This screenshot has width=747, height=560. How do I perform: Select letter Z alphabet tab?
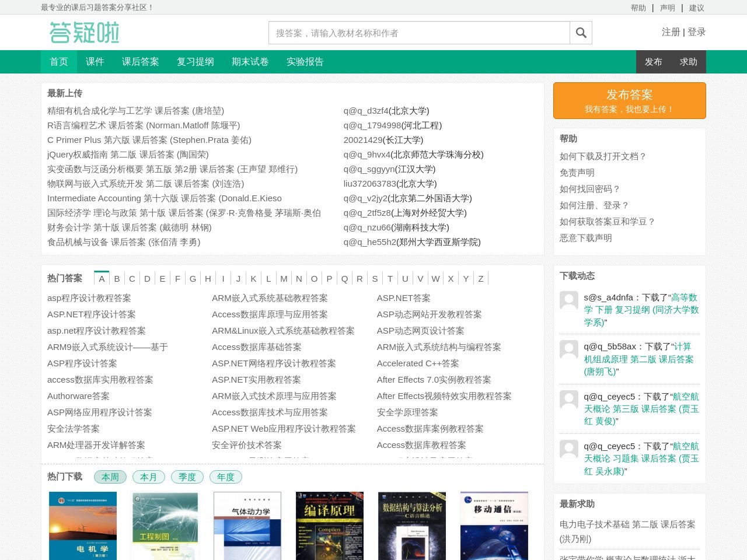tap(481, 278)
